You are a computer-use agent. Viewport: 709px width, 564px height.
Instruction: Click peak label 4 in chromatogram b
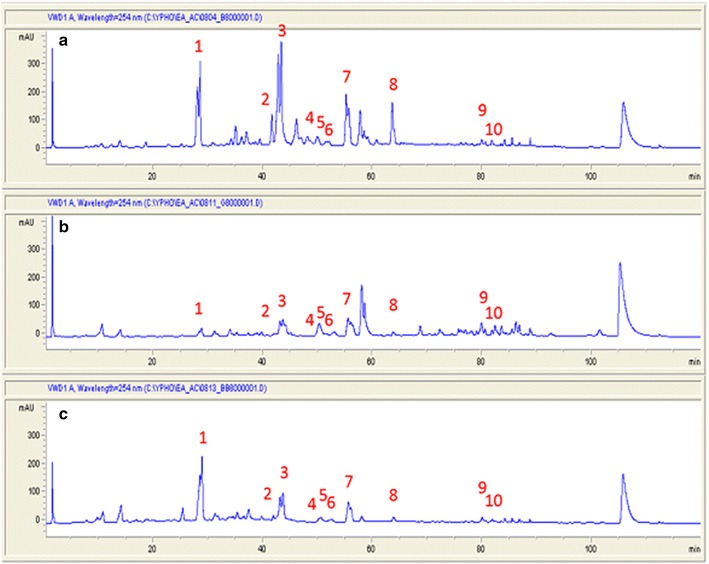click(x=310, y=319)
